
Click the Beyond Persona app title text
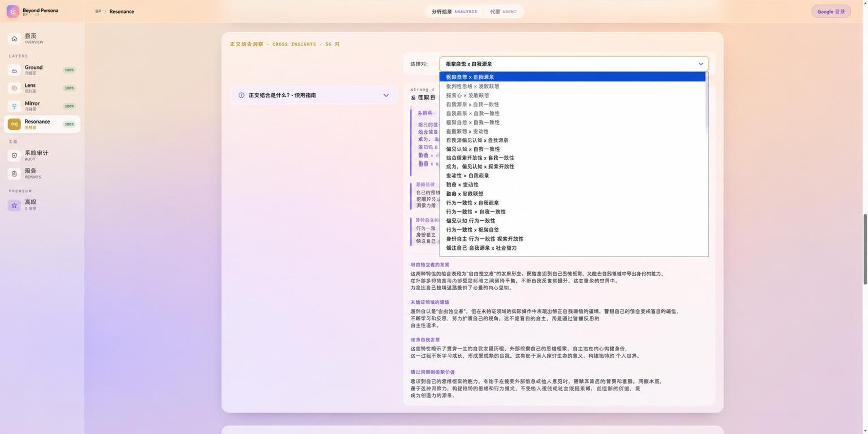click(x=40, y=10)
